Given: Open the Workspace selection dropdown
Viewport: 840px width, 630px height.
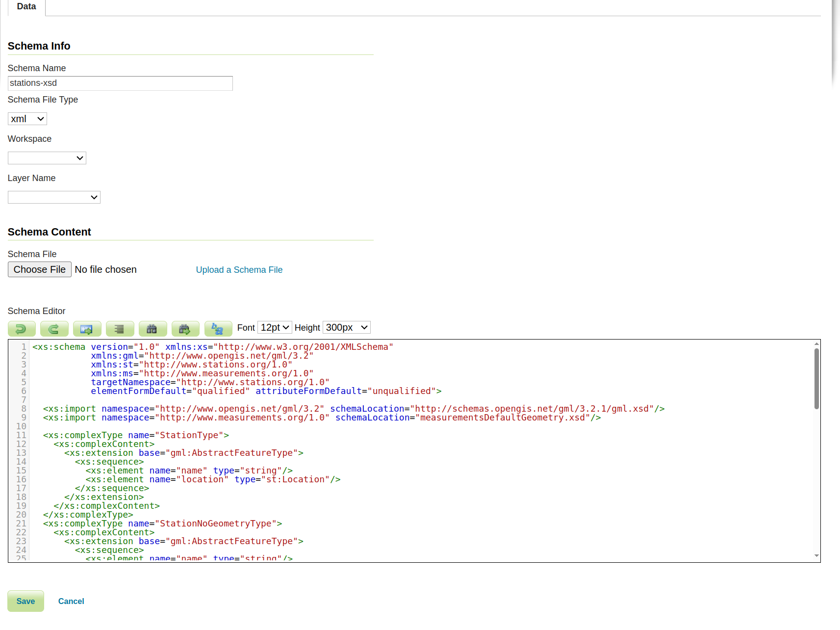Looking at the screenshot, I should click(47, 157).
